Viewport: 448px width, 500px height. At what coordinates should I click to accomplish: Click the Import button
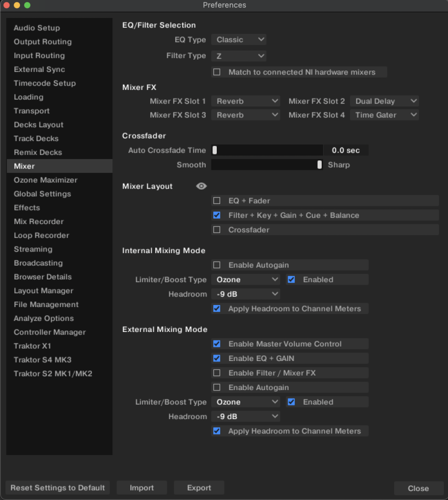142,488
